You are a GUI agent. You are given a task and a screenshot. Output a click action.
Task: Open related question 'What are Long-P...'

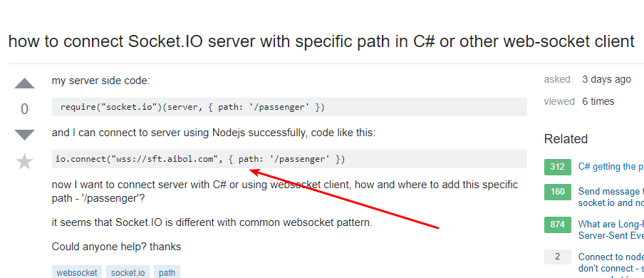(611, 230)
